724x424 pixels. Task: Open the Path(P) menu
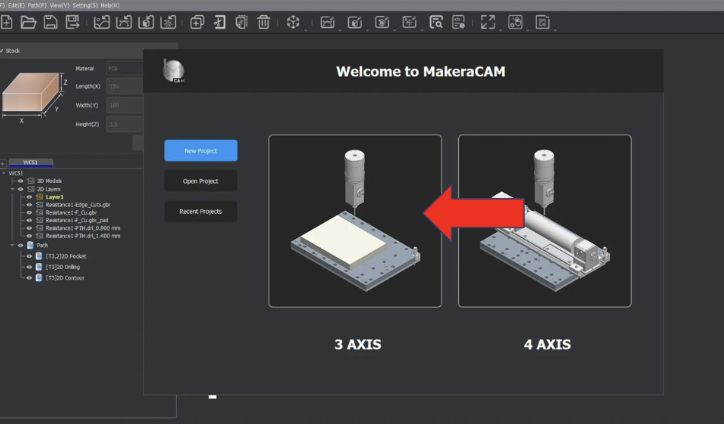coord(35,4)
